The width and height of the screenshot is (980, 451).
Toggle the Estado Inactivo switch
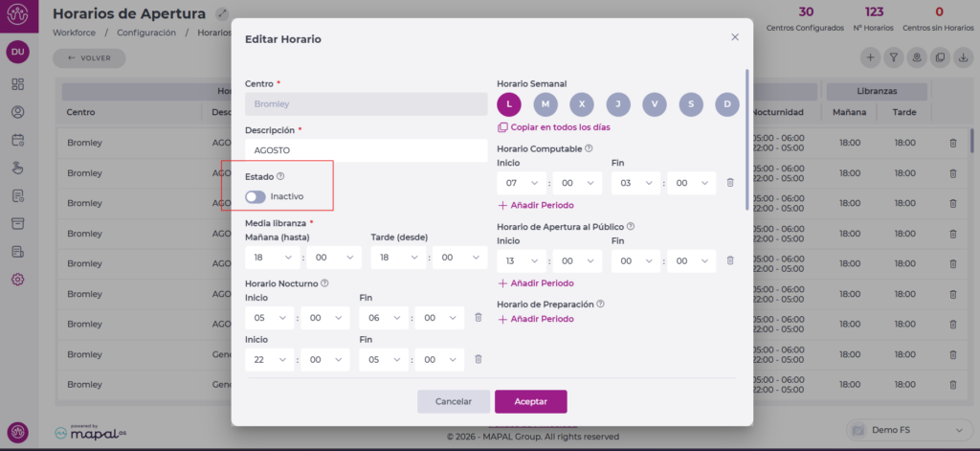coord(256,196)
